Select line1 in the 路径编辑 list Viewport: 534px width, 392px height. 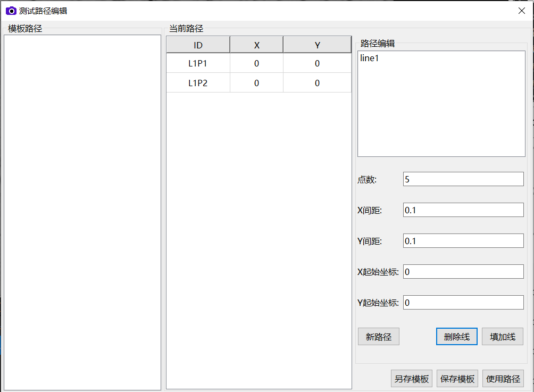(370, 59)
